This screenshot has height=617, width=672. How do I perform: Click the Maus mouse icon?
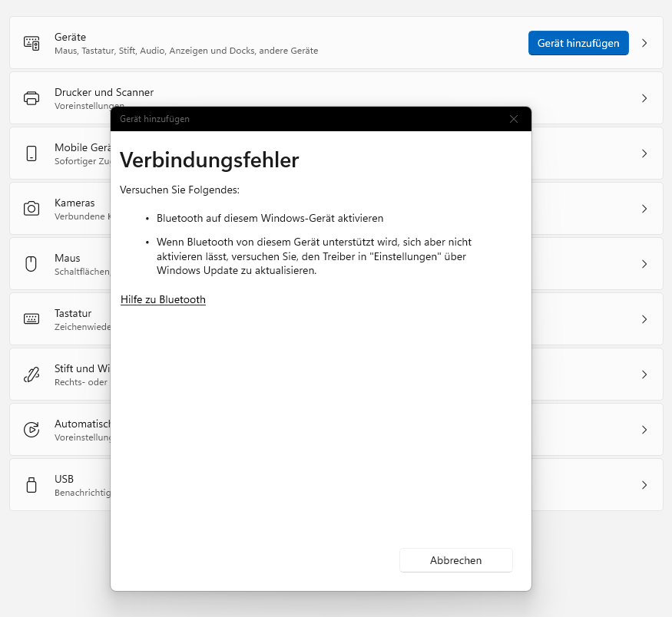(x=31, y=264)
